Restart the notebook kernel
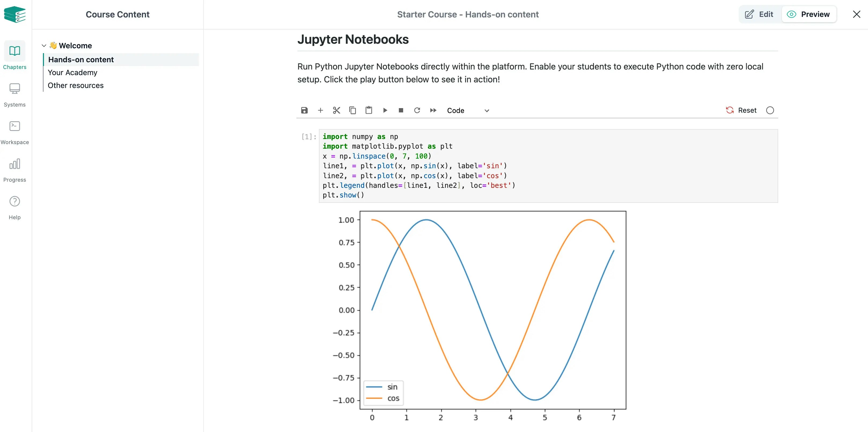The height and width of the screenshot is (432, 868). pyautogui.click(x=417, y=110)
